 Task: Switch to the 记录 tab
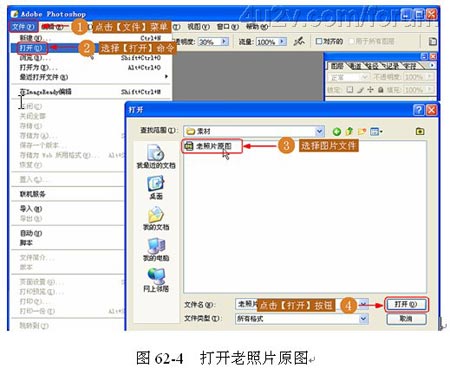(x=391, y=66)
